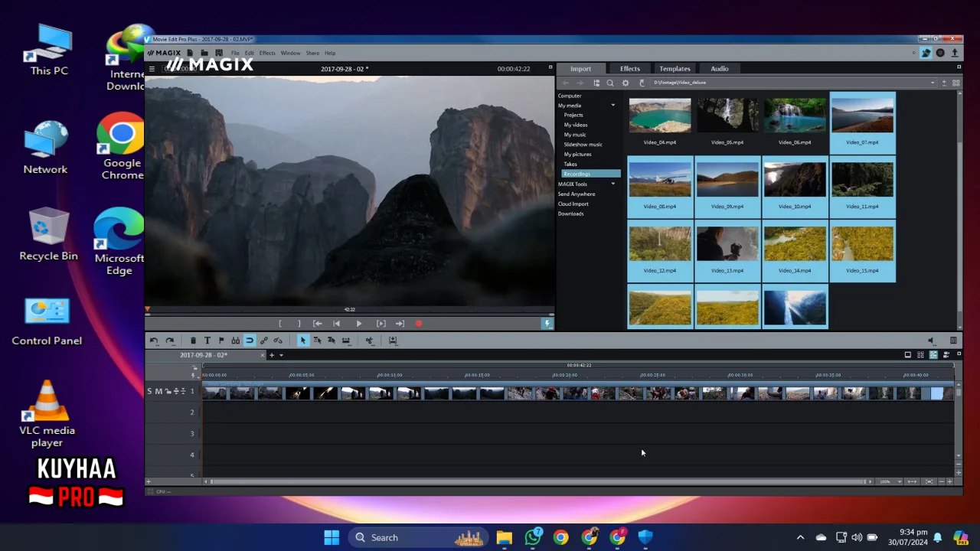Click the search icon in Media Pool
The width and height of the screenshot is (980, 551).
tap(610, 83)
